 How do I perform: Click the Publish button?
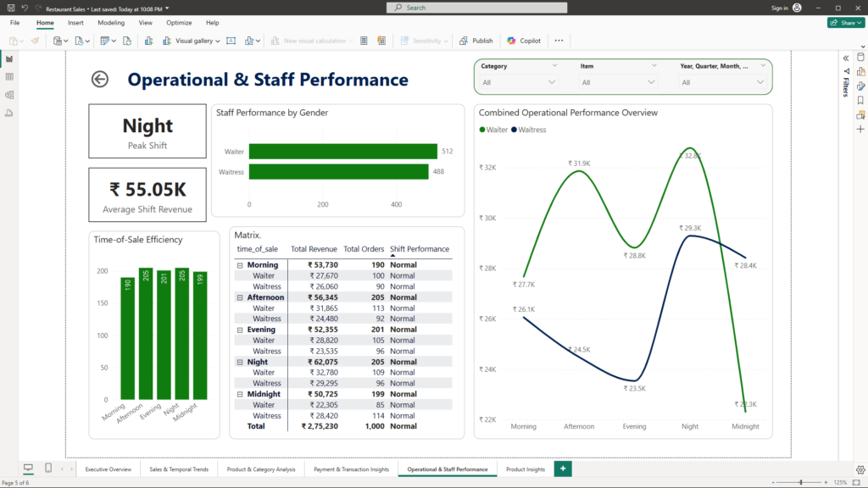coord(476,41)
